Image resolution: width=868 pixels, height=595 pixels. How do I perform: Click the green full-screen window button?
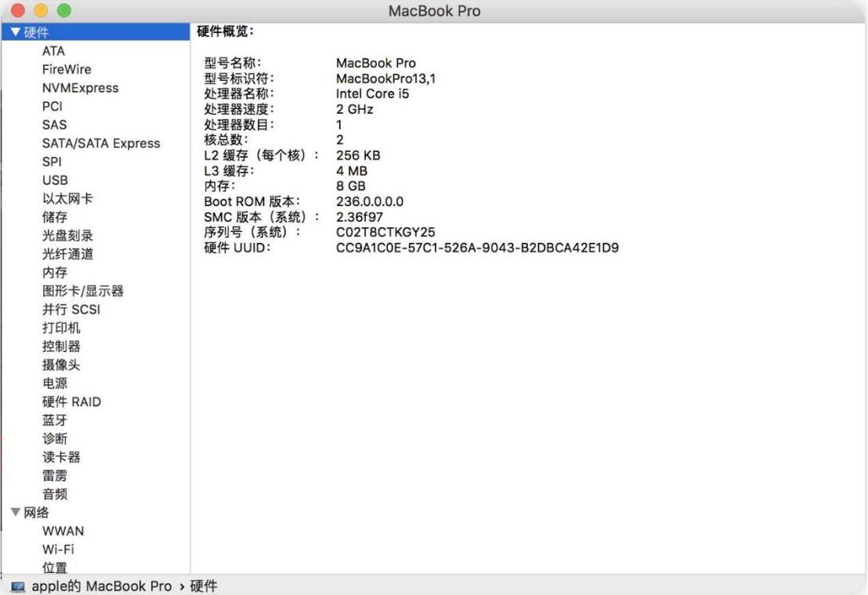tap(63, 11)
